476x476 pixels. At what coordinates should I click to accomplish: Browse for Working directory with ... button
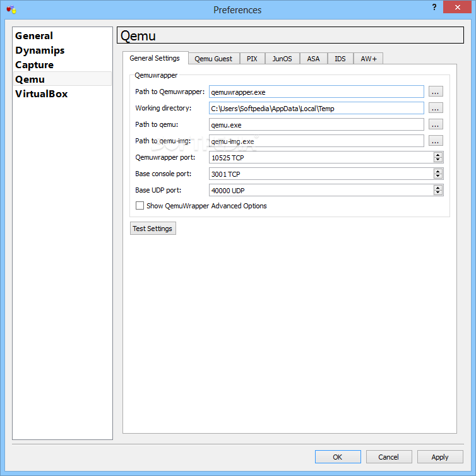pos(436,108)
